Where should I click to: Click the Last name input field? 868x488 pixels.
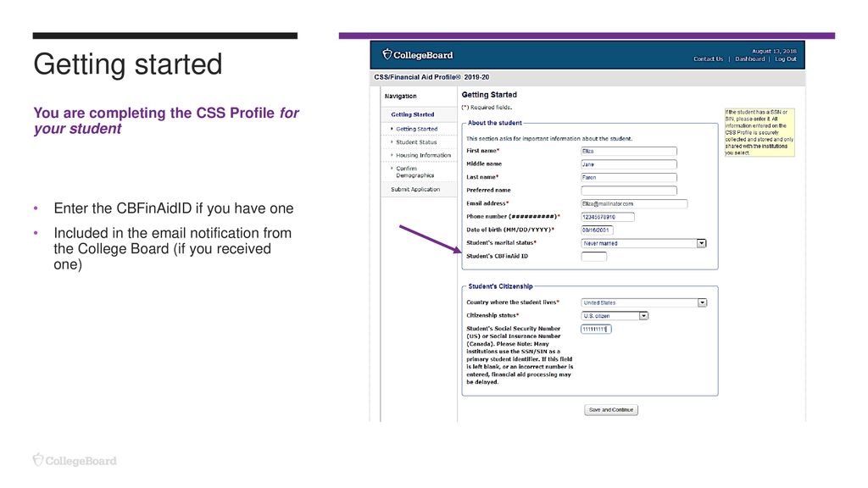click(629, 178)
